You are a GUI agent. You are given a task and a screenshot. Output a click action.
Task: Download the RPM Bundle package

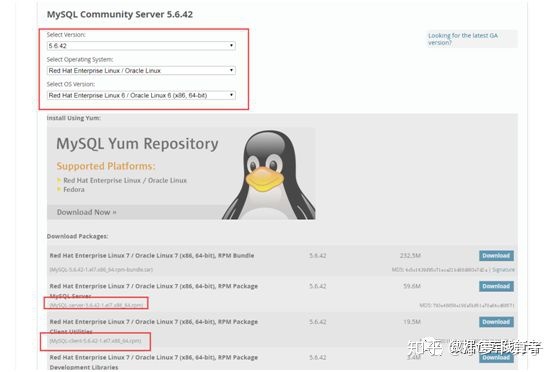click(x=496, y=256)
